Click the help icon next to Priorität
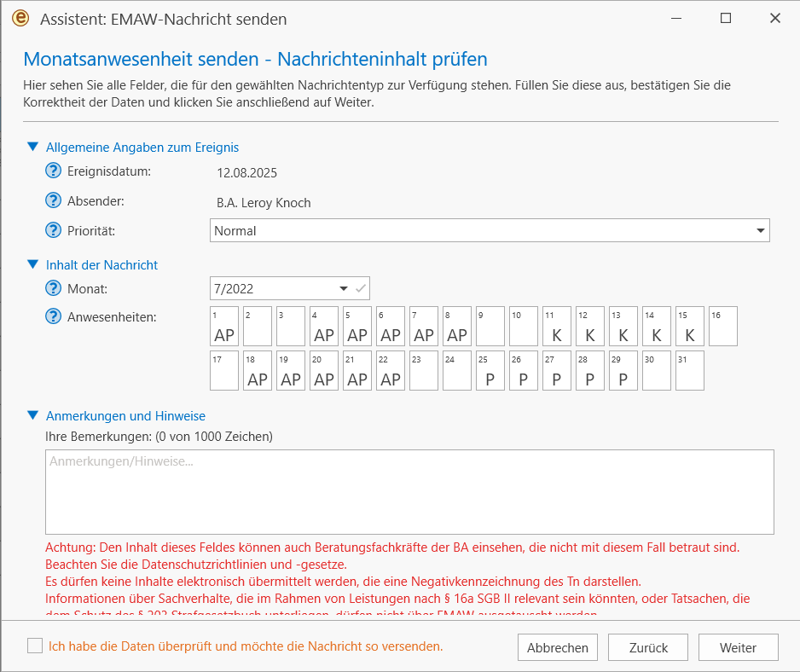The width and height of the screenshot is (800, 672). click(53, 230)
